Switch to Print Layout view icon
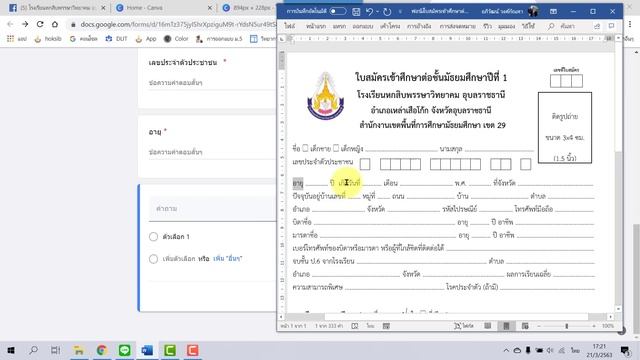 tap(506, 326)
